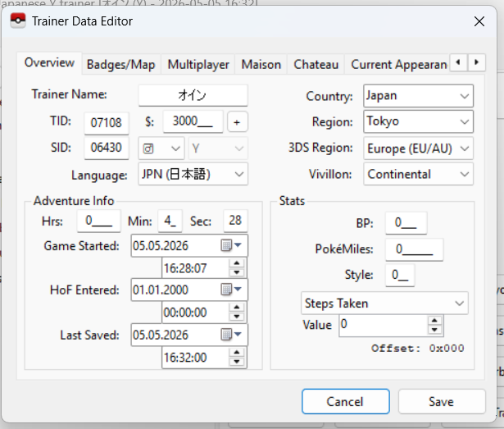Screen dimensions: 504x429
Task: Open the 3DS Region dropdown
Action: pos(418,148)
